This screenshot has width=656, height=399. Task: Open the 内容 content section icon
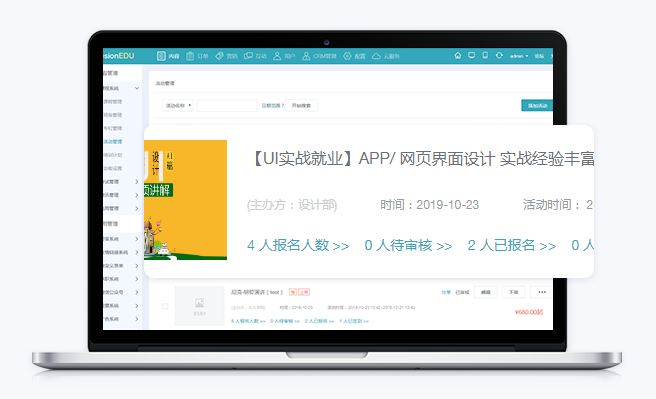coord(161,56)
